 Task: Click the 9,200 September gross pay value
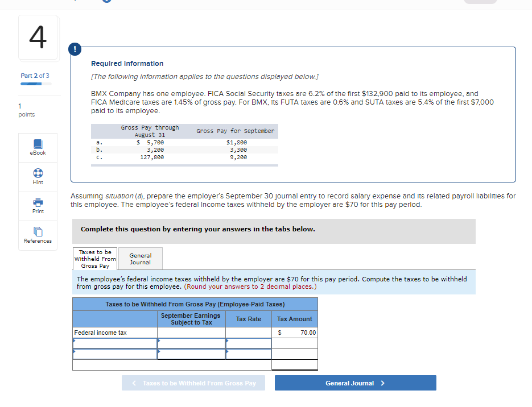coord(238,157)
